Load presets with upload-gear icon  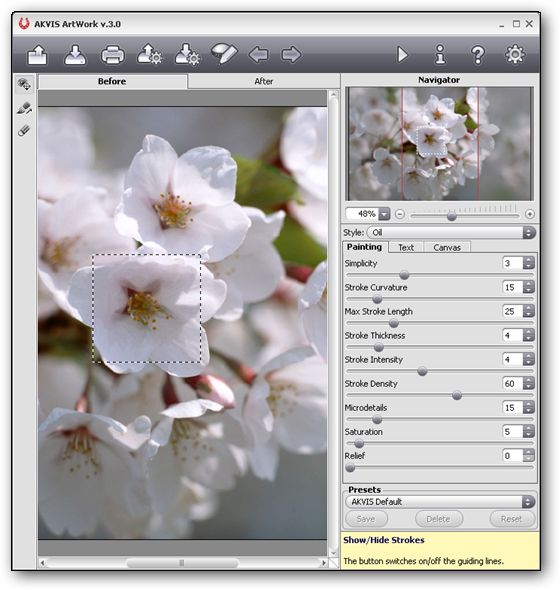149,55
